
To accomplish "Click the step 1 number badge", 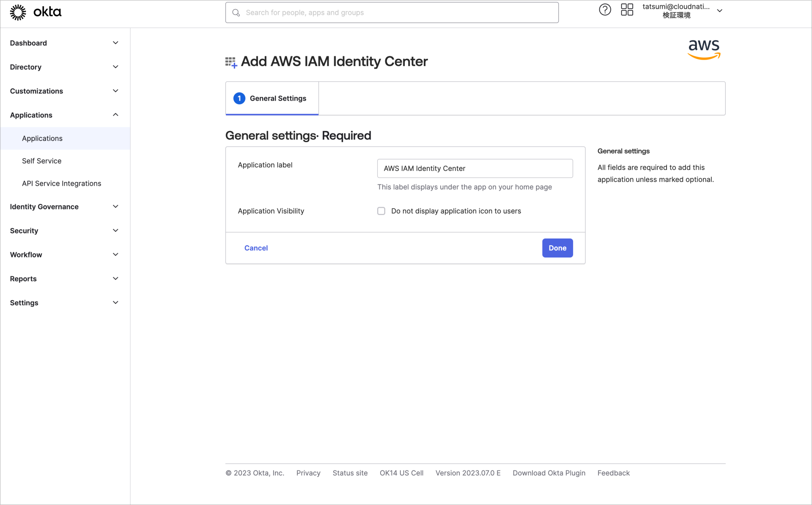I will (x=239, y=98).
